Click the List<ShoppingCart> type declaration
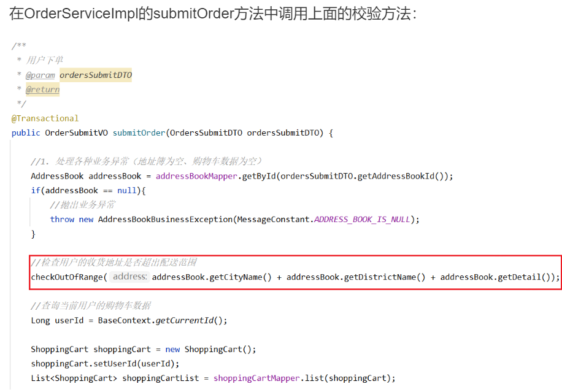Viewport: 562px width, 392px height. point(74,378)
